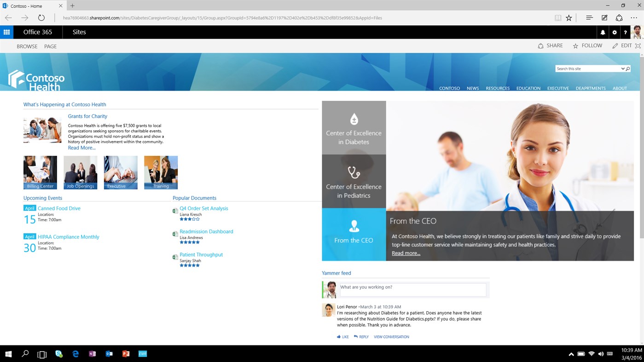Image resolution: width=644 pixels, height=362 pixels.
Task: Open the RESOURCES navigation item
Action: point(498,88)
